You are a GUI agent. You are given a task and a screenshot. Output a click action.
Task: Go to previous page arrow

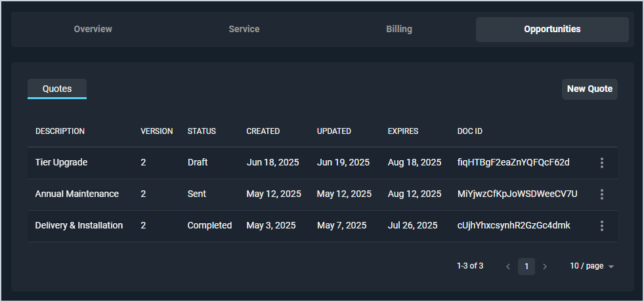pos(508,267)
